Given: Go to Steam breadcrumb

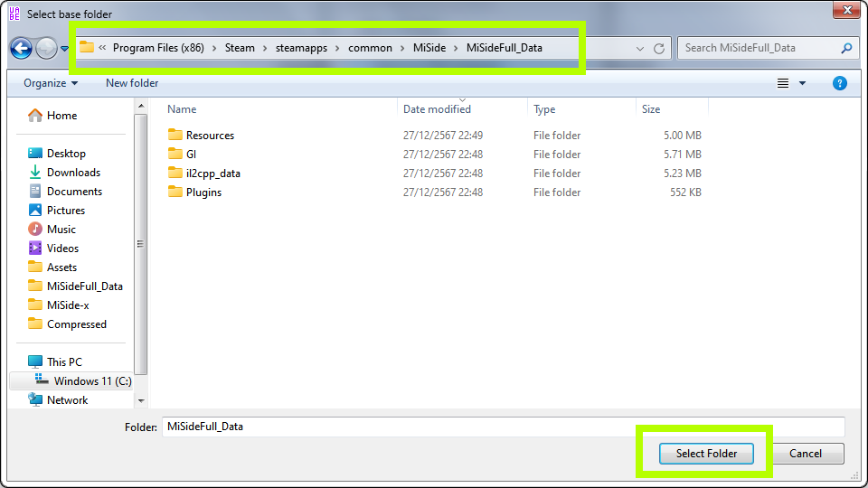Looking at the screenshot, I should pyautogui.click(x=240, y=48).
